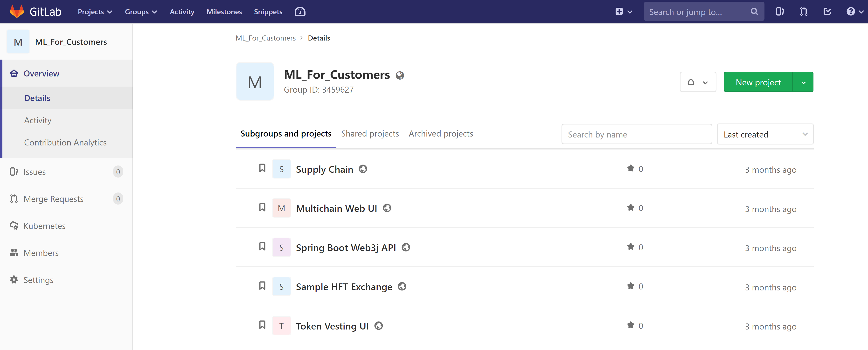
Task: Expand the notification bell dropdown
Action: pos(697,82)
